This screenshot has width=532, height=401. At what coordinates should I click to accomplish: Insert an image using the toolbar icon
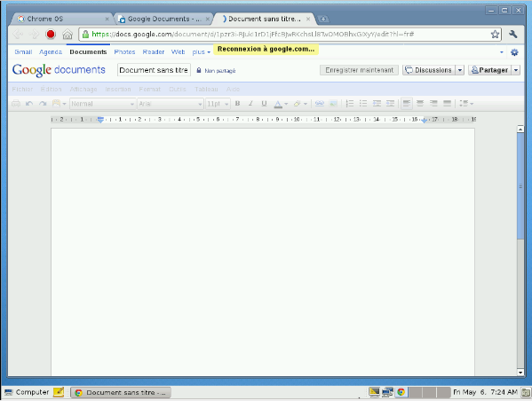(x=333, y=104)
